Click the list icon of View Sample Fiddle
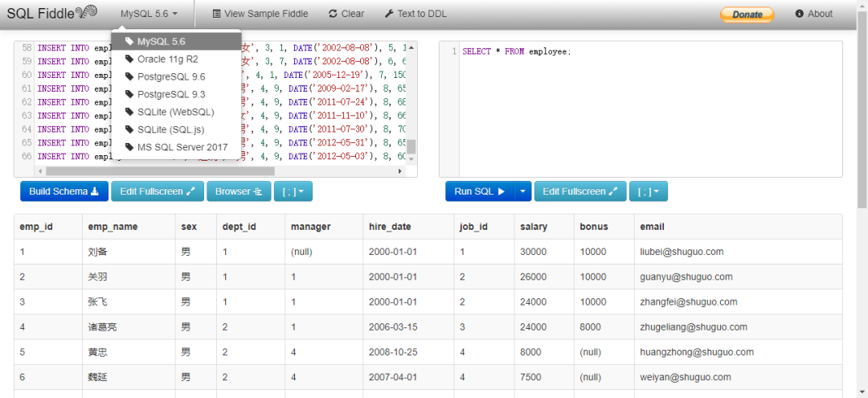Screen dimensions: 868x398 (x=216, y=14)
